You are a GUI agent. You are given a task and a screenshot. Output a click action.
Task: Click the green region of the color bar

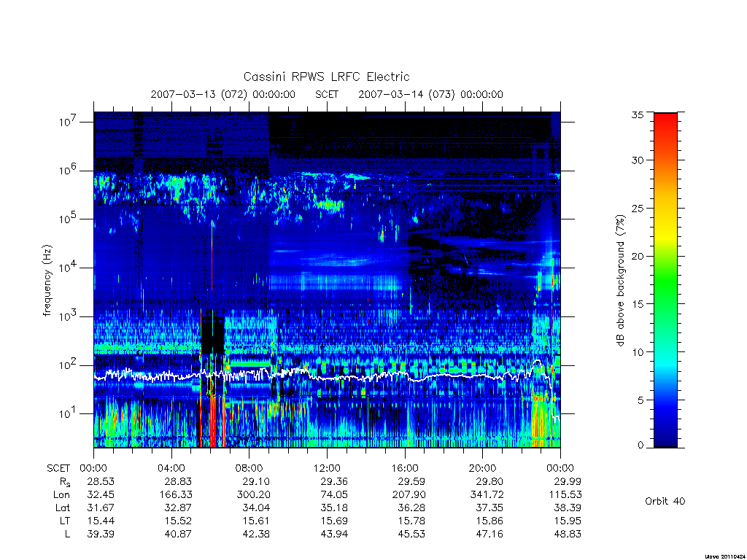[x=665, y=281]
